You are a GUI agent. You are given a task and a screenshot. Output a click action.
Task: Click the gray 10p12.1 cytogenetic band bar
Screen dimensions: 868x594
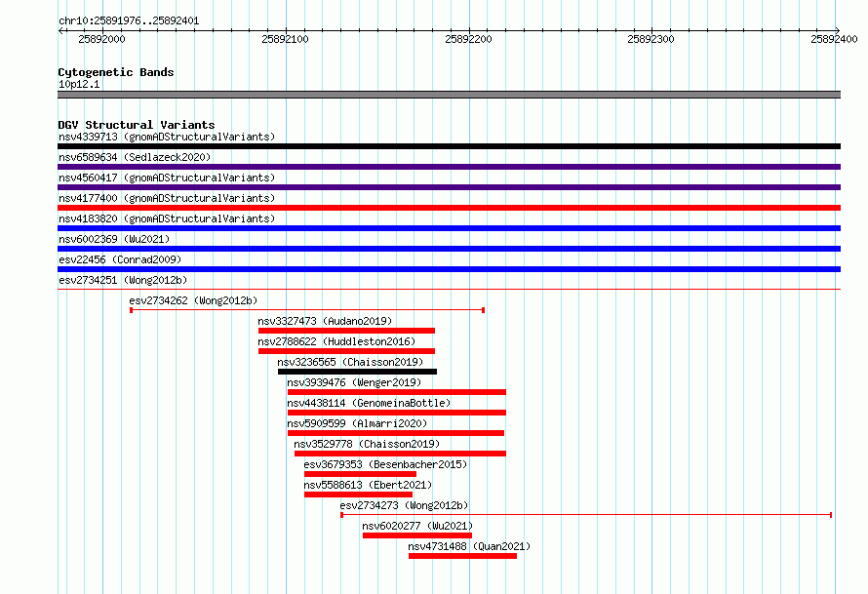(x=449, y=95)
